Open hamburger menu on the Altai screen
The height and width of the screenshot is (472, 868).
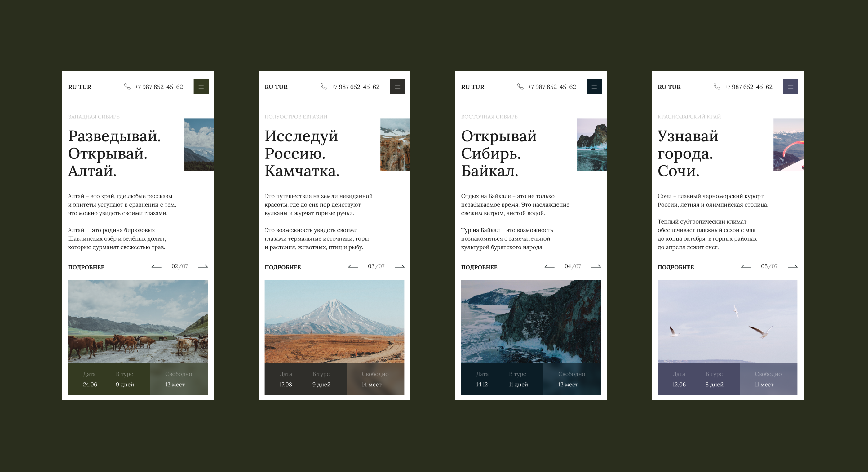click(201, 87)
